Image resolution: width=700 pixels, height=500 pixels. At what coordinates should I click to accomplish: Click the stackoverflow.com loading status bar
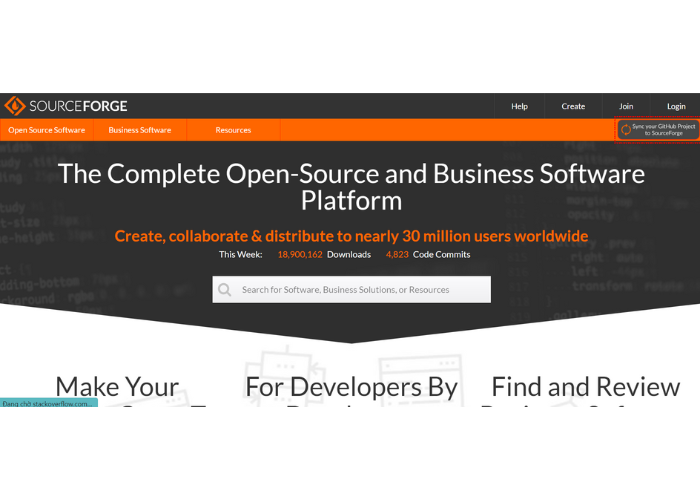click(x=49, y=403)
